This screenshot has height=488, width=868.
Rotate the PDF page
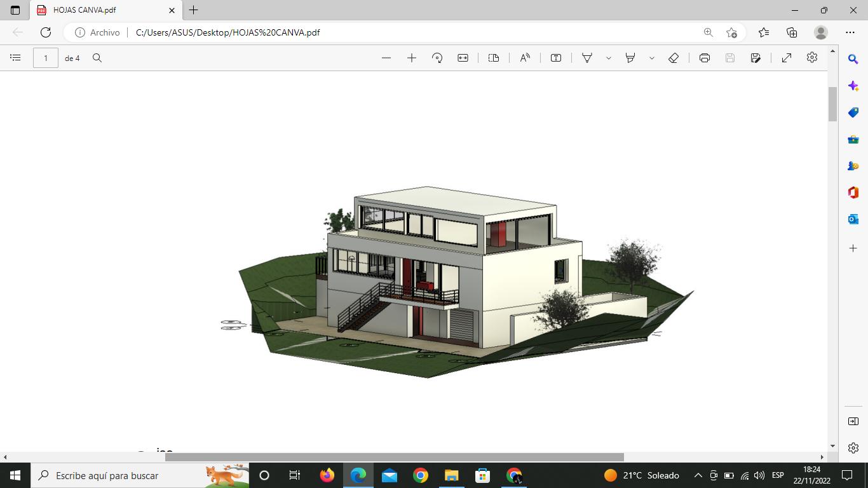tap(437, 58)
